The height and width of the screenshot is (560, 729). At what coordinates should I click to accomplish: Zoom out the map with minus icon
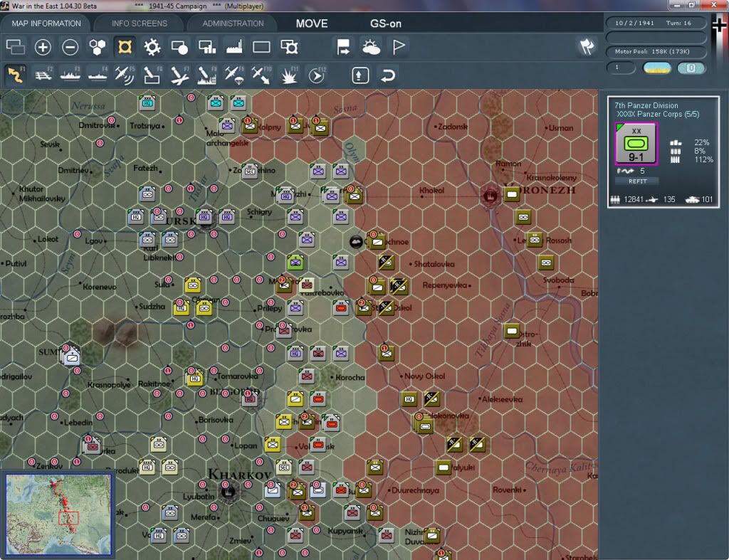[x=70, y=47]
